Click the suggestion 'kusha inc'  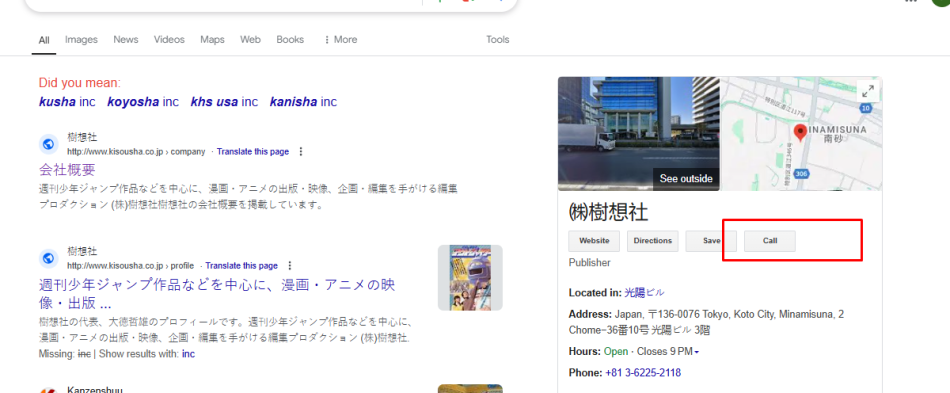tap(67, 102)
